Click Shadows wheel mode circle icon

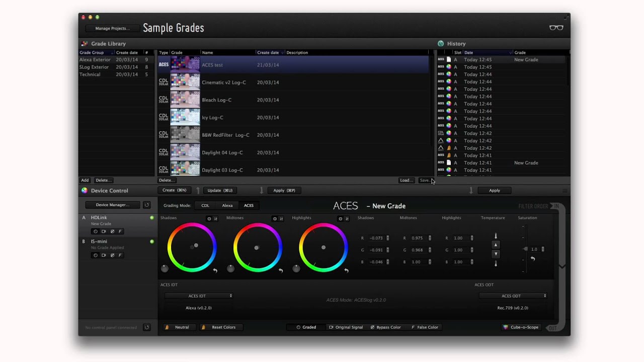tap(209, 219)
